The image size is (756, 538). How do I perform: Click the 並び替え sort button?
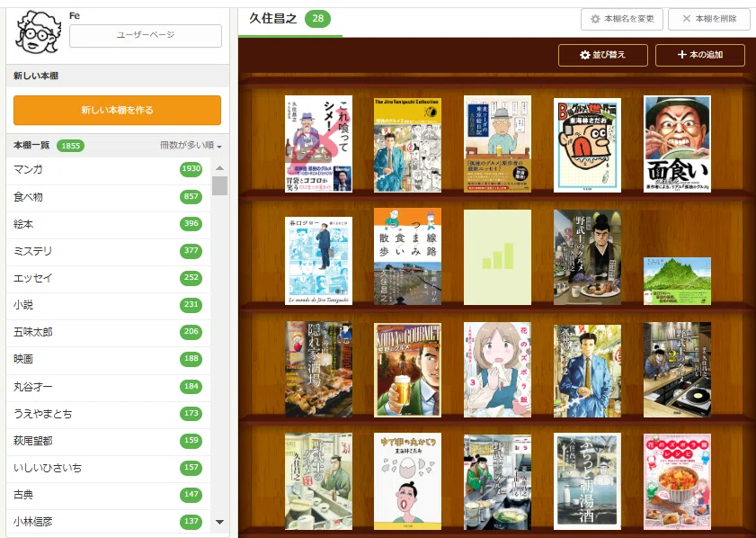(x=602, y=55)
